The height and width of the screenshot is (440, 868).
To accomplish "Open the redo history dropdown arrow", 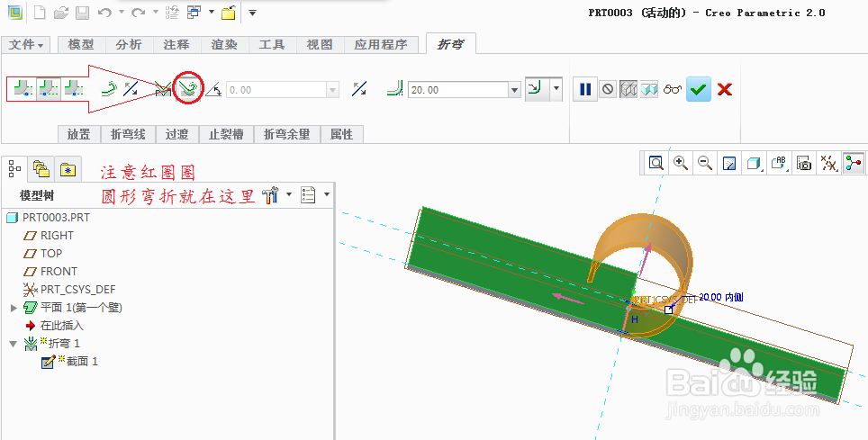I will (155, 12).
